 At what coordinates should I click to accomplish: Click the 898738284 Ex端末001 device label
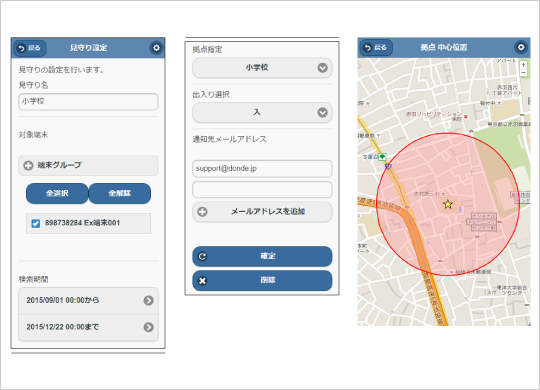tap(82, 223)
